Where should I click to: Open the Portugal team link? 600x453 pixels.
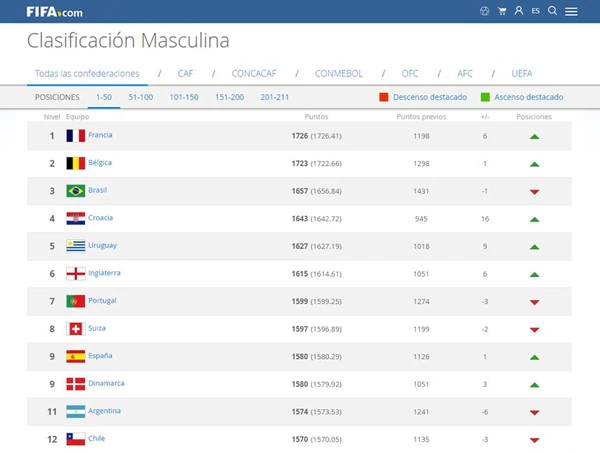102,300
